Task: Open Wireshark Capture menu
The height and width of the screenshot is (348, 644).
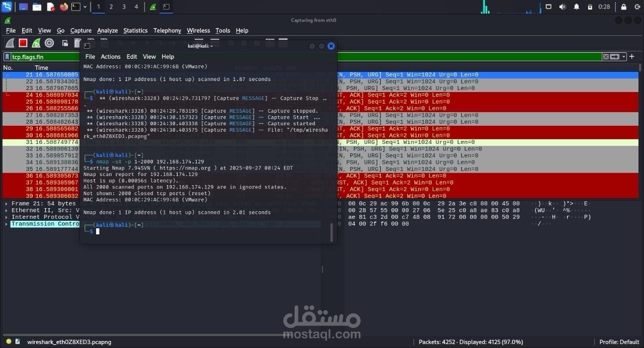Action: [81, 31]
